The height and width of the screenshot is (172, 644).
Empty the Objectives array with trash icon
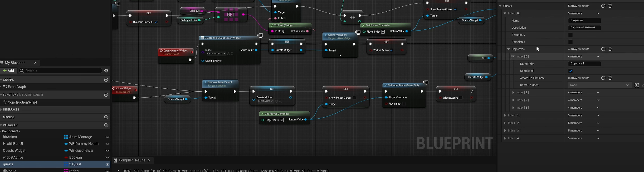pyautogui.click(x=610, y=49)
